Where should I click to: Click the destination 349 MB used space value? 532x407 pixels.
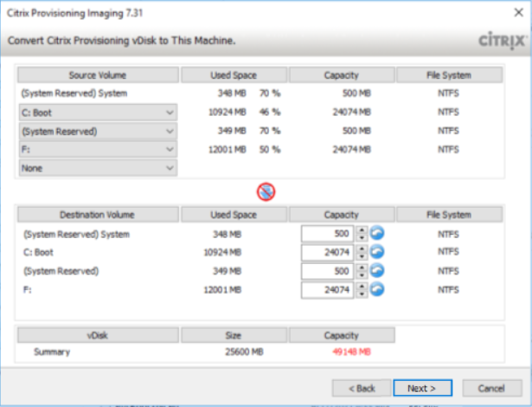click(227, 271)
